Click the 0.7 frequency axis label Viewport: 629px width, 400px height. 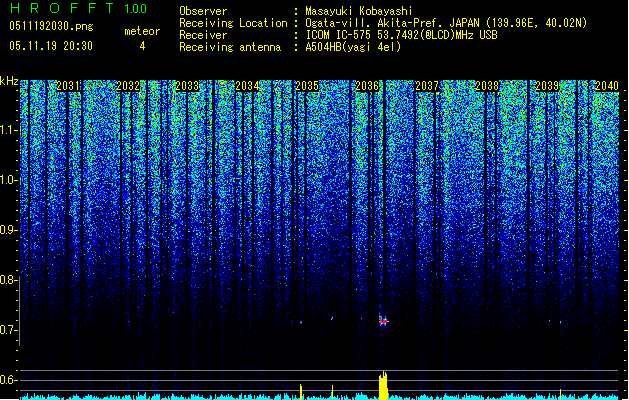(x=8, y=330)
